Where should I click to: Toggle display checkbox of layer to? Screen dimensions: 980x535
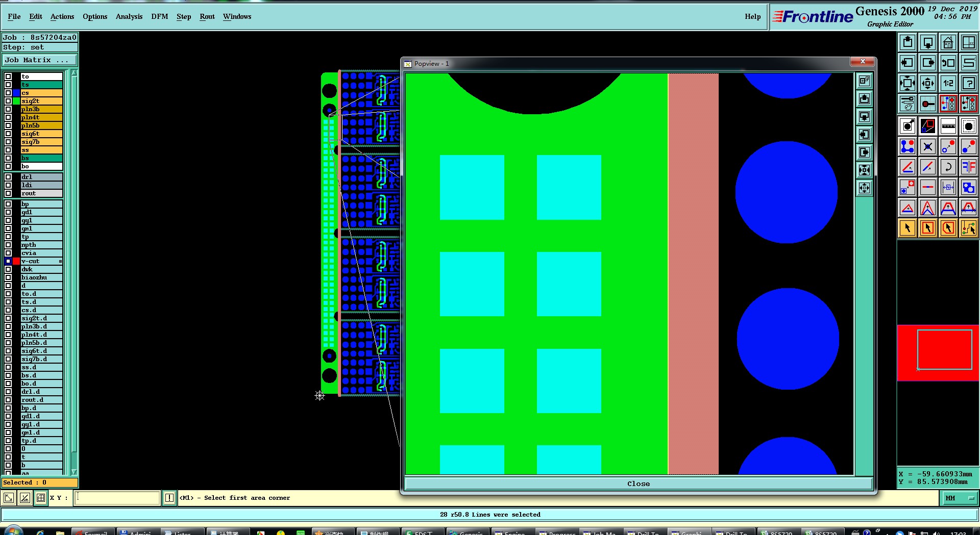[x=8, y=77]
